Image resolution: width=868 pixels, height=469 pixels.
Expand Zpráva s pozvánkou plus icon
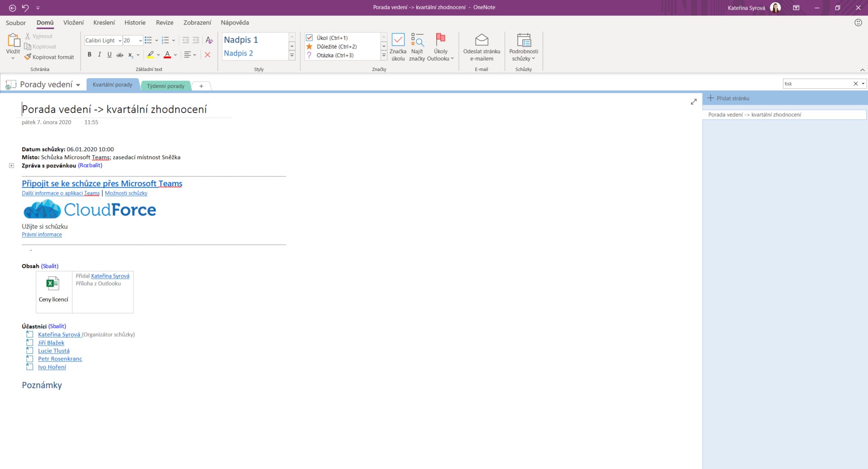tap(11, 166)
